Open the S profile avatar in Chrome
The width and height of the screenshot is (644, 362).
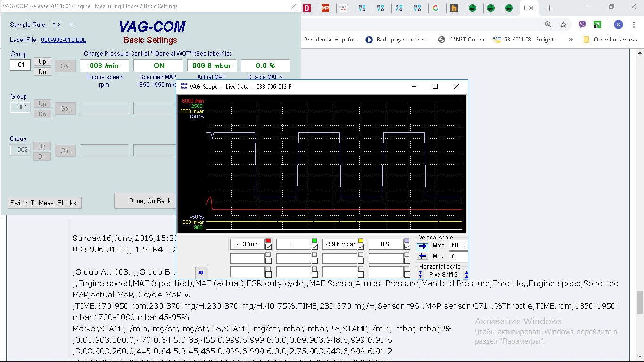click(619, 25)
